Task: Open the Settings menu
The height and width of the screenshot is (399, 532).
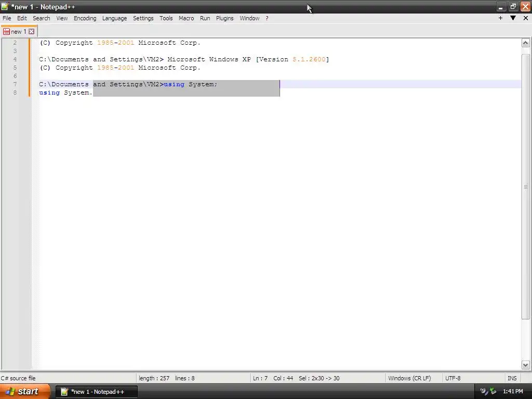Action: click(x=143, y=18)
